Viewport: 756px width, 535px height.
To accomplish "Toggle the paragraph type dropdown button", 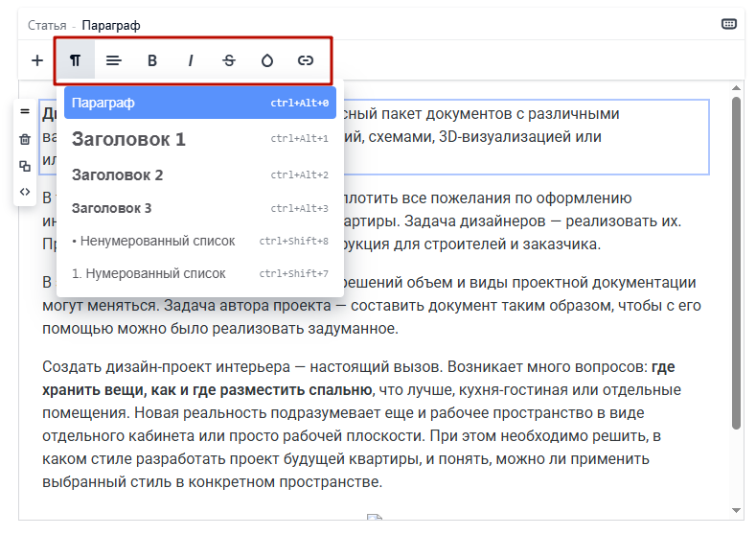I will point(75,60).
